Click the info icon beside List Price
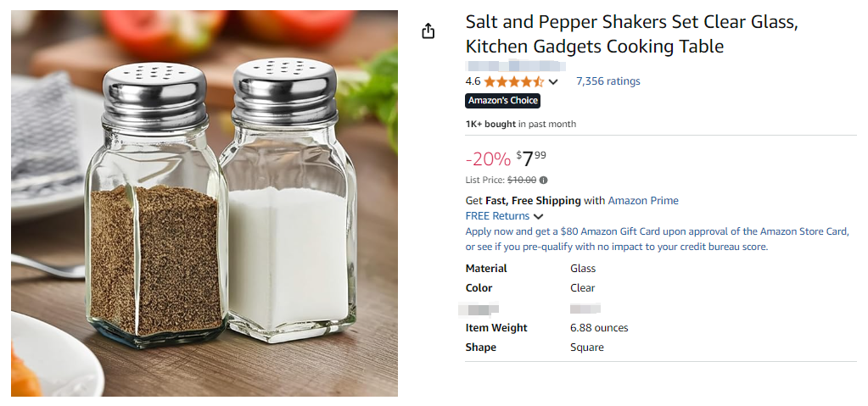The image size is (868, 406). pos(544,180)
